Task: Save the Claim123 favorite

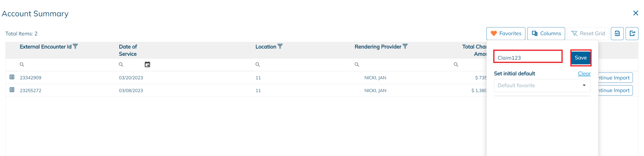Action: [580, 58]
